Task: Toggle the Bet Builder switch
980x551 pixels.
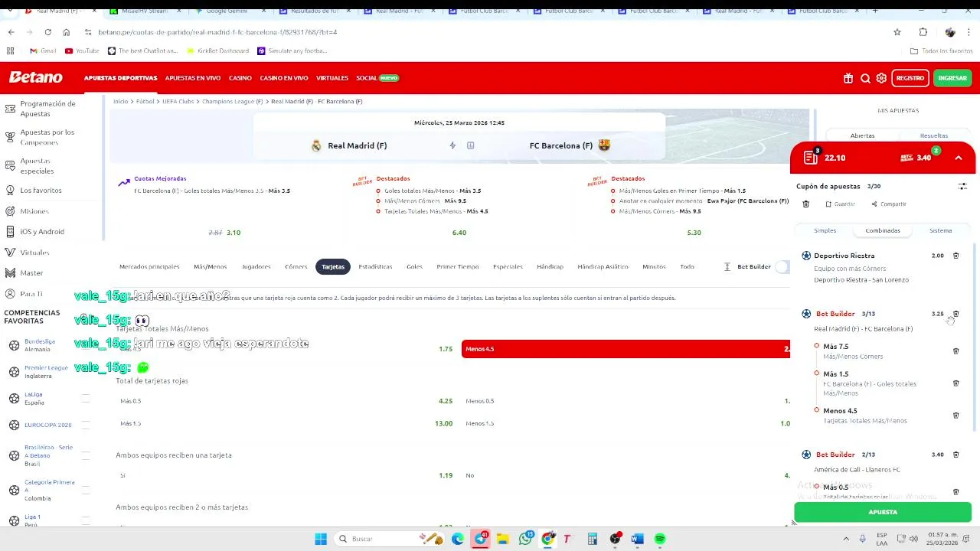Action: (782, 266)
